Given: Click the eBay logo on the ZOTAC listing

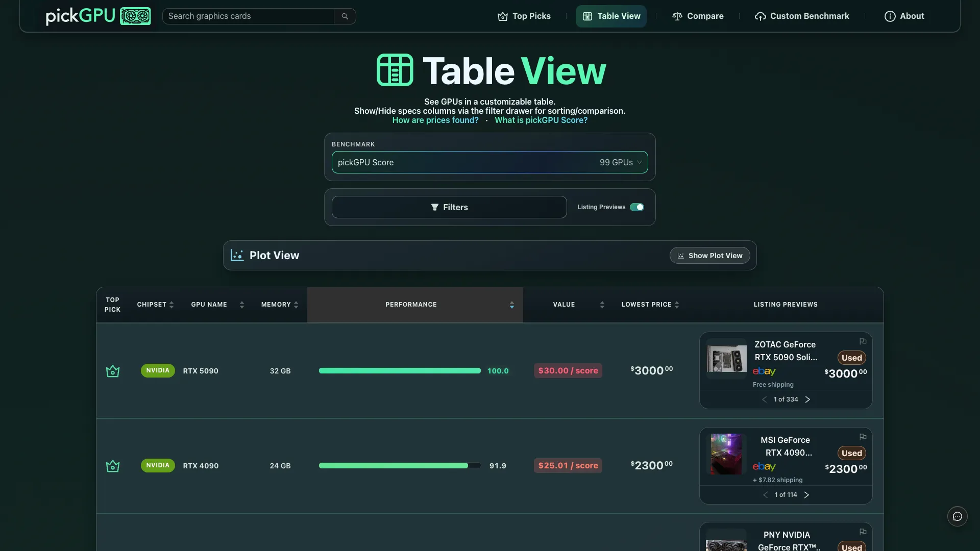Looking at the screenshot, I should pyautogui.click(x=764, y=371).
